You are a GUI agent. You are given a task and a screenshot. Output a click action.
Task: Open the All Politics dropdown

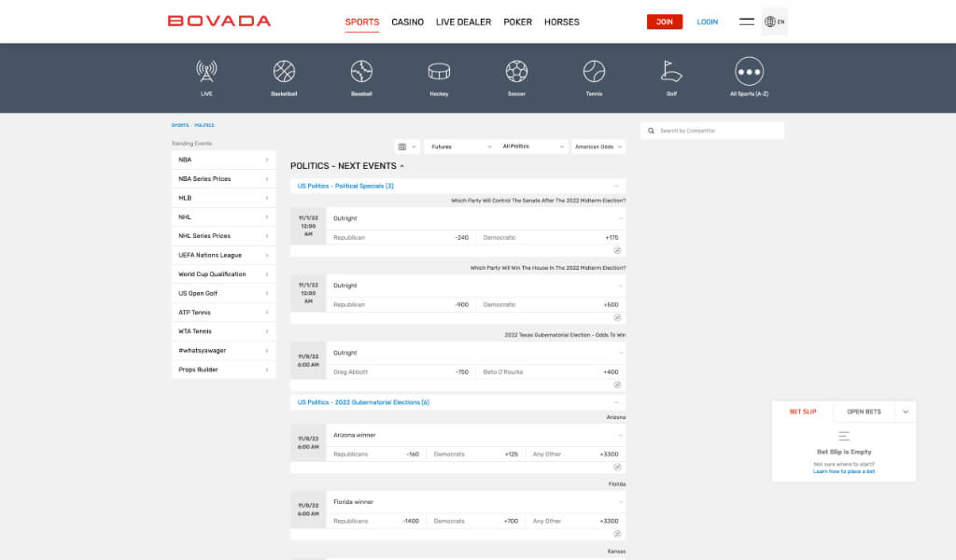tap(532, 147)
